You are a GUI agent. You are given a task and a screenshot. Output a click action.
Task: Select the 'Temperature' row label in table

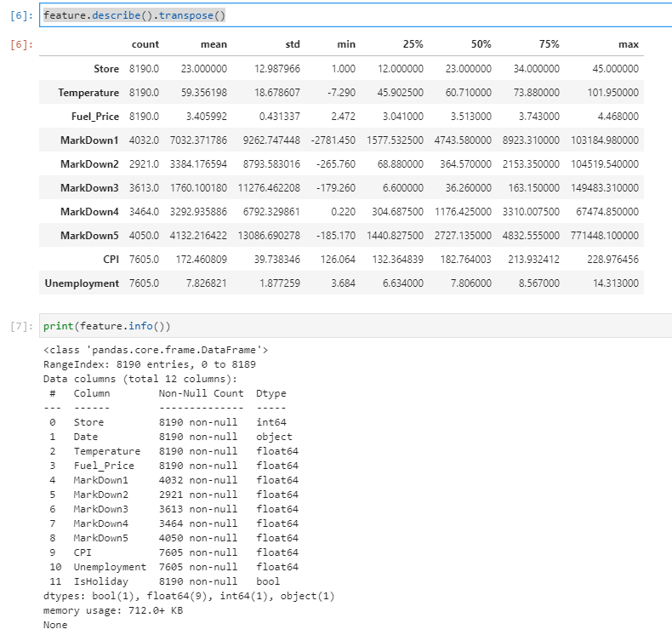click(x=88, y=93)
